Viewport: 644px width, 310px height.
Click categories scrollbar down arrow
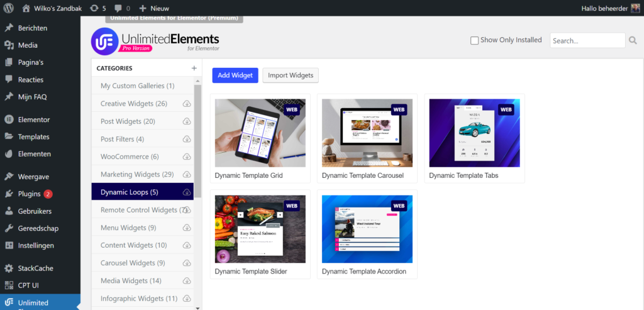pos(197,307)
